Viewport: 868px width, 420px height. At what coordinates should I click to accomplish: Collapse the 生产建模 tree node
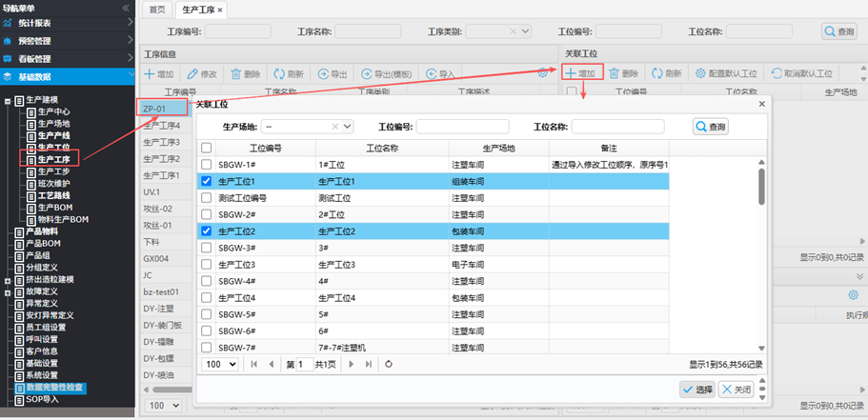pyautogui.click(x=8, y=101)
